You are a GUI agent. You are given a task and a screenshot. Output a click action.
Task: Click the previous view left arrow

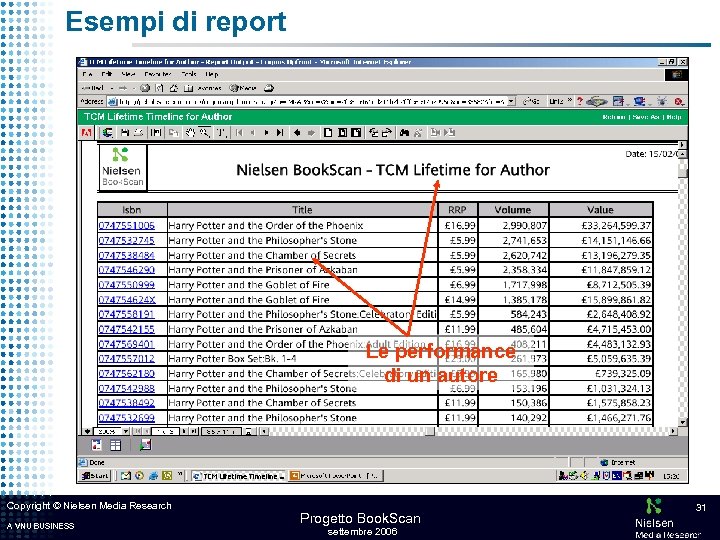[x=297, y=133]
